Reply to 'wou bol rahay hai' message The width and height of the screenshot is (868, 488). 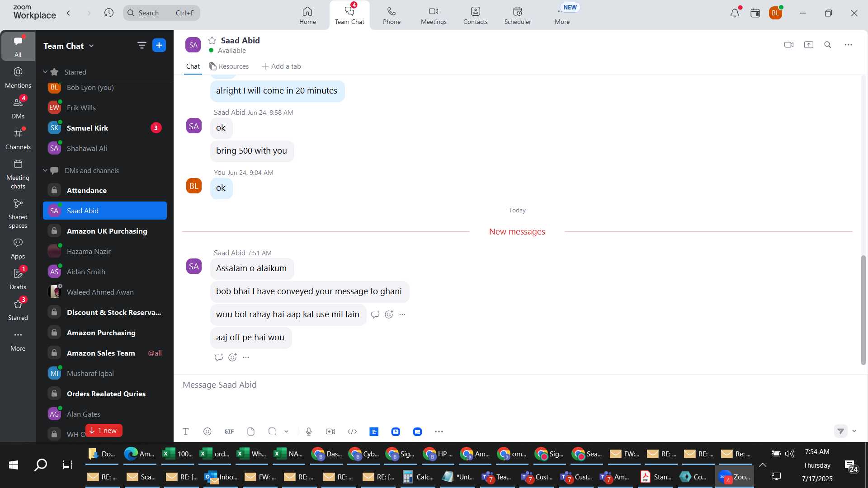375,314
